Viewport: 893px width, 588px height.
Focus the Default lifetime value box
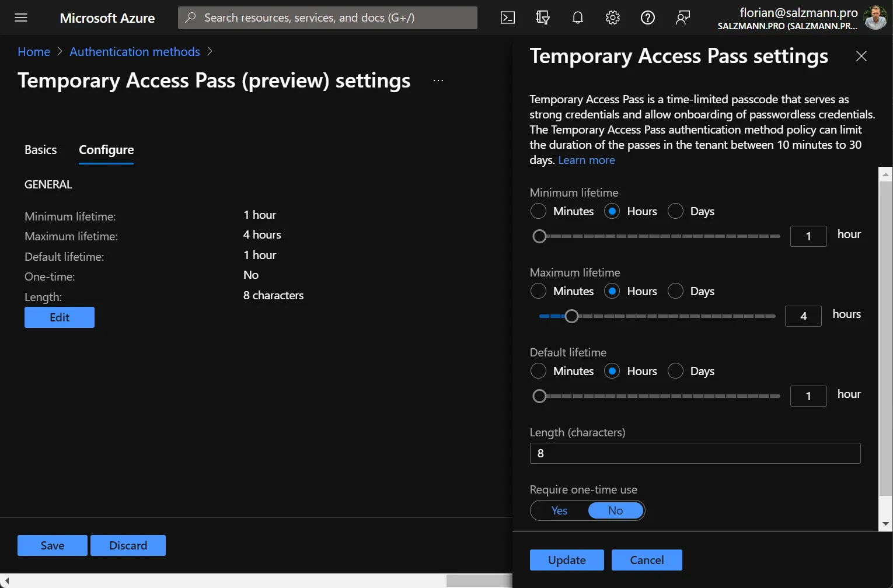click(x=808, y=396)
